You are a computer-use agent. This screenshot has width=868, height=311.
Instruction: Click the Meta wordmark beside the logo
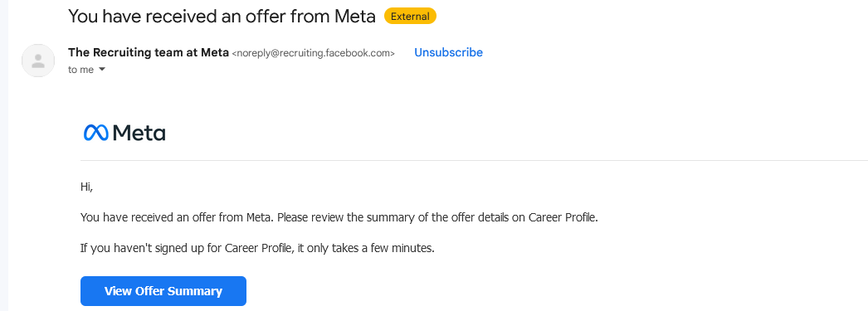tap(139, 133)
